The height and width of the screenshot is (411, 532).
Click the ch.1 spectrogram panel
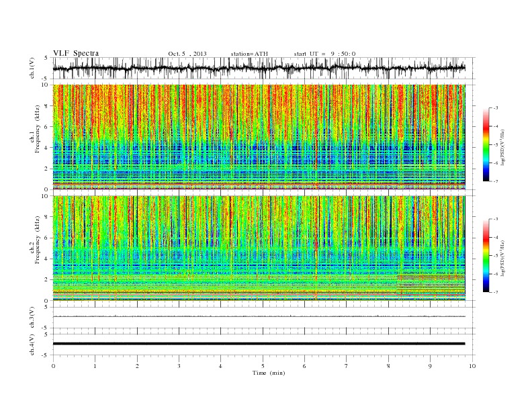(259, 137)
